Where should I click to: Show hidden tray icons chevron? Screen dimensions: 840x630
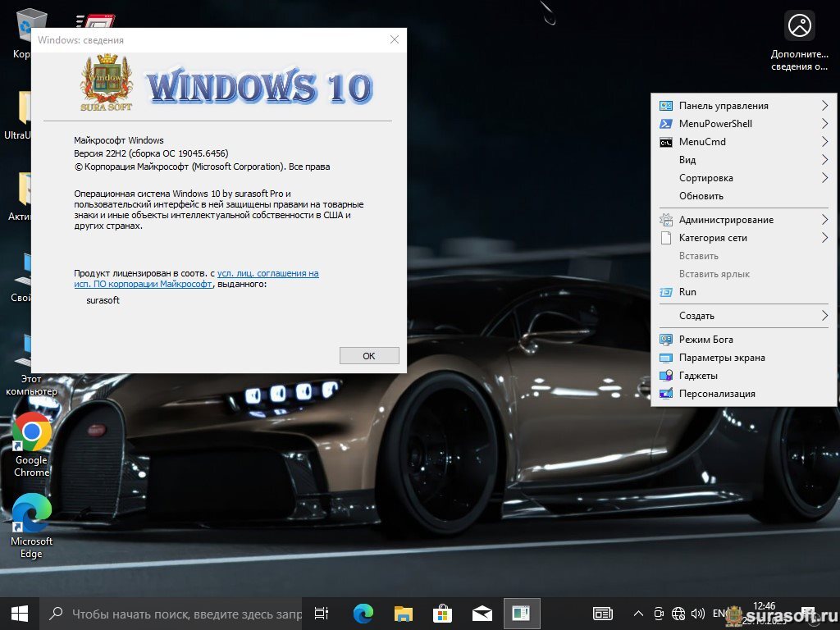638,613
